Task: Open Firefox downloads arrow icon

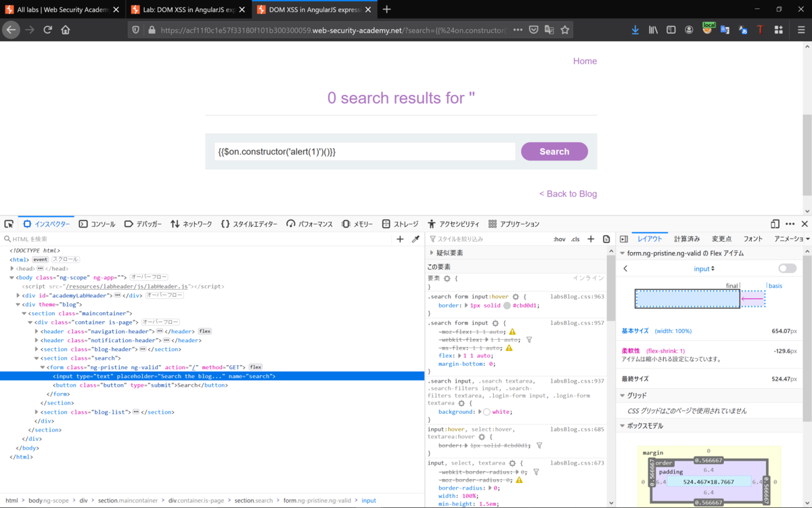Action: click(x=635, y=30)
